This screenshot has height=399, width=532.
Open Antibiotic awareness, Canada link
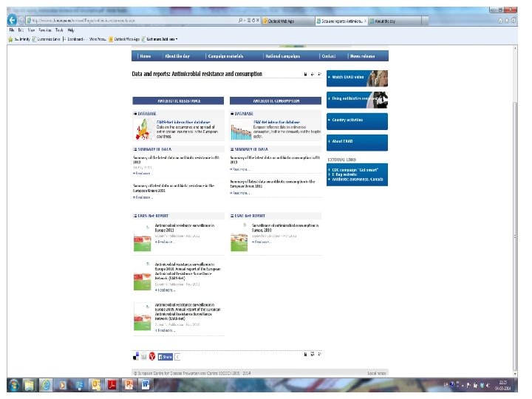[x=358, y=180]
